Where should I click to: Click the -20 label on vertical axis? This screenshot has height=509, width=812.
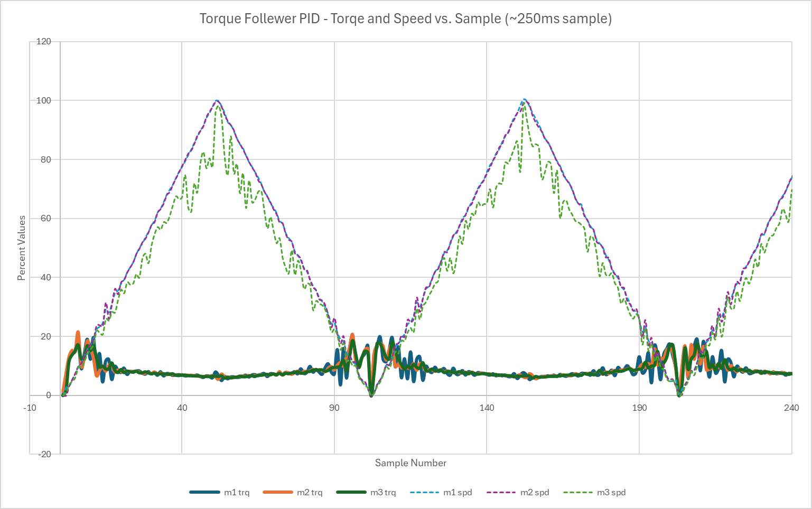(x=45, y=454)
